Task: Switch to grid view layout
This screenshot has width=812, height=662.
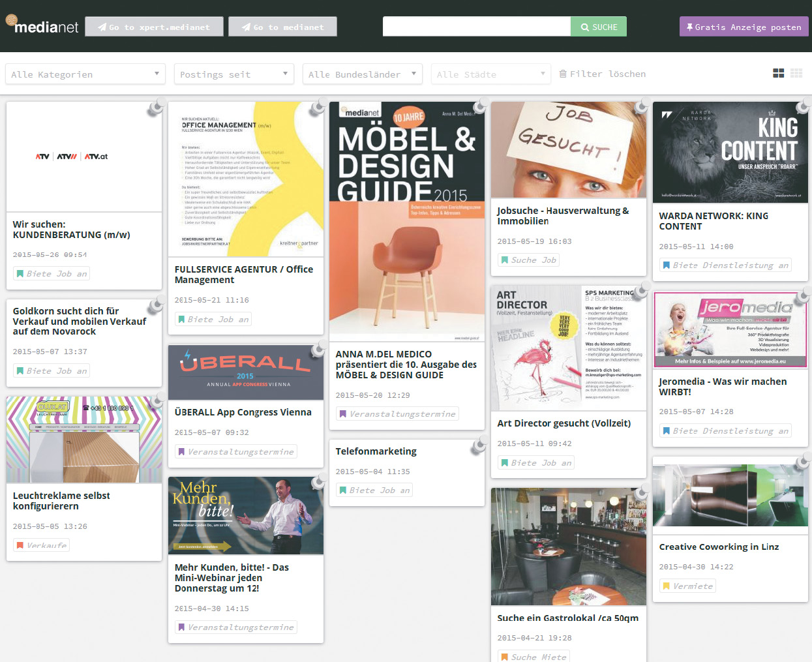Action: point(779,73)
